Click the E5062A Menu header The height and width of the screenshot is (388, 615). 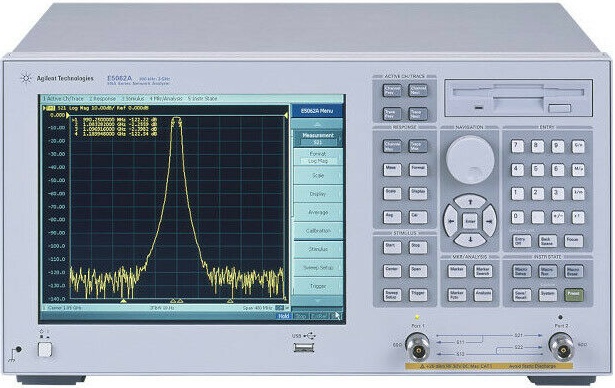[317, 111]
